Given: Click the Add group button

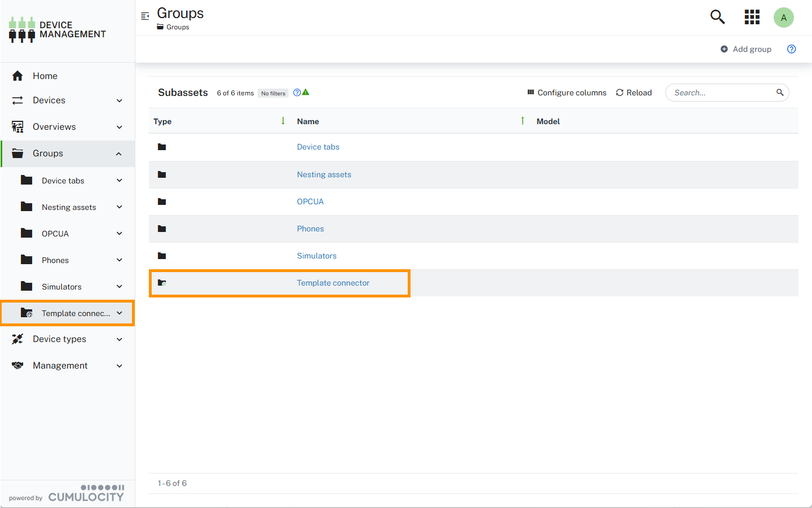Looking at the screenshot, I should pyautogui.click(x=746, y=49).
